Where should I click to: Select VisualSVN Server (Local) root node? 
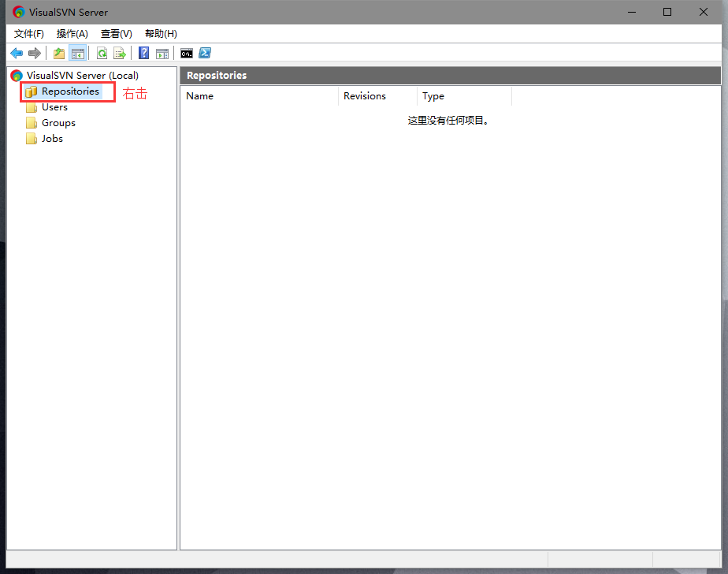coord(82,75)
